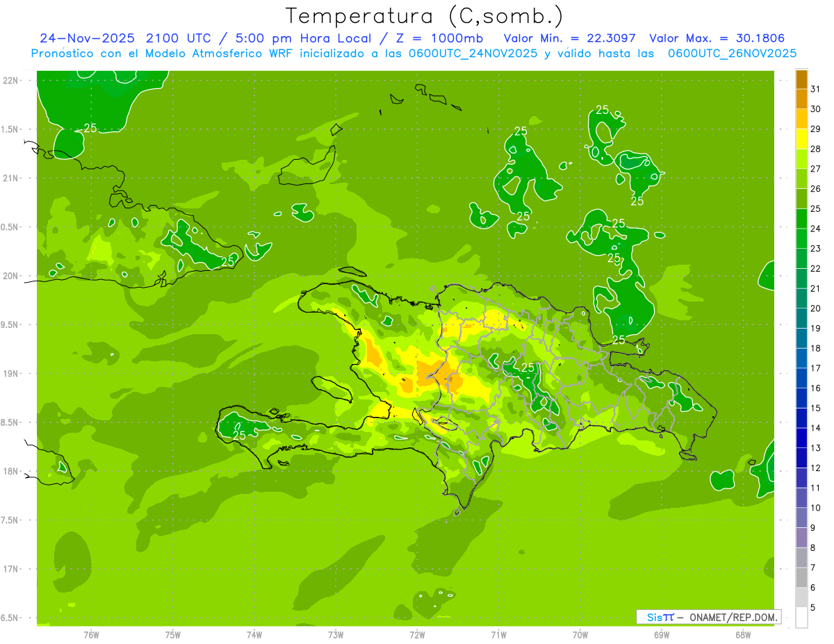Image resolution: width=834 pixels, height=644 pixels.
Task: Click the 'Valor Max. = 30.1806' value
Action: coord(717,38)
